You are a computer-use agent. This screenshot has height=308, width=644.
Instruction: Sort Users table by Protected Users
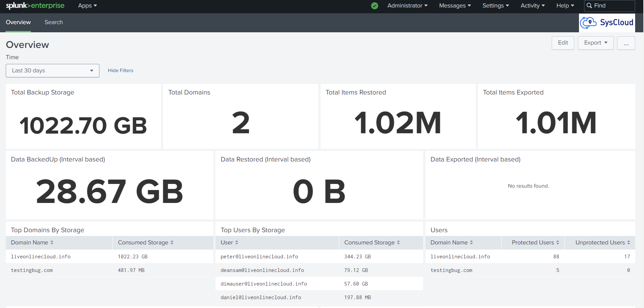coord(535,242)
